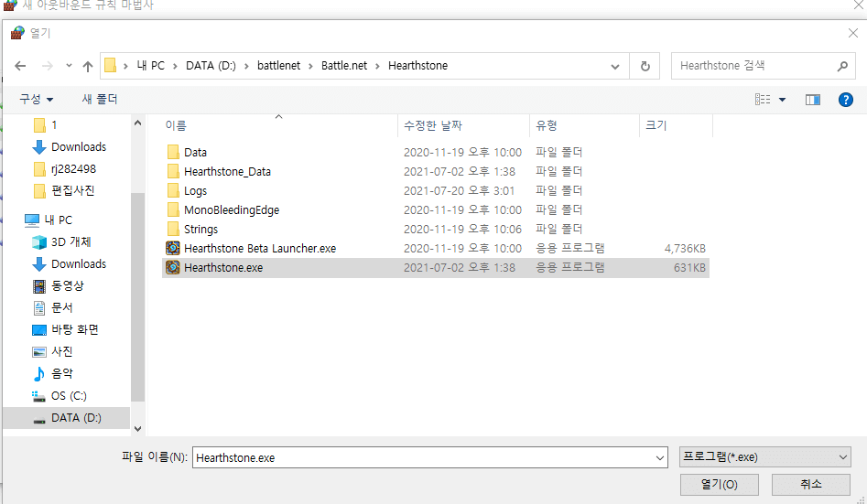The height and width of the screenshot is (504, 867).
Task: Select DATA (D:) drive in sidebar
Action: 67,418
